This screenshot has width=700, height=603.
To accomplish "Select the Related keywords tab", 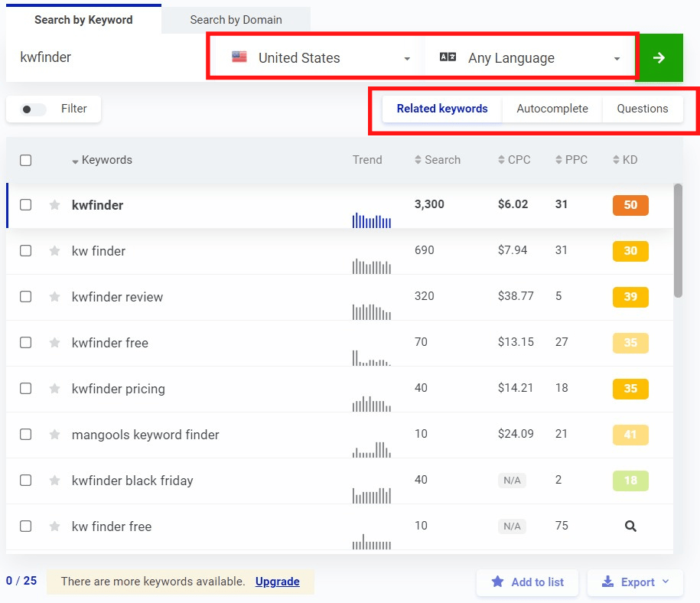I will pyautogui.click(x=442, y=109).
